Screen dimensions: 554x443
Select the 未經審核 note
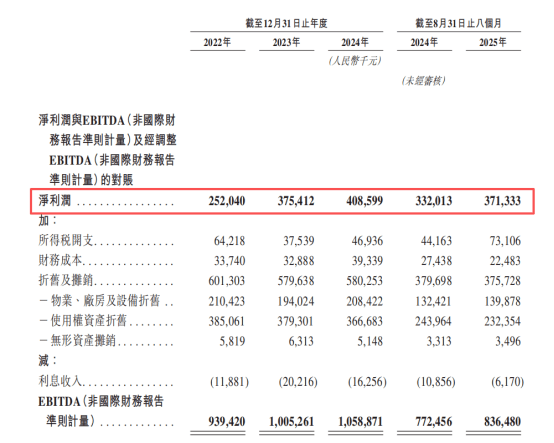(x=424, y=81)
